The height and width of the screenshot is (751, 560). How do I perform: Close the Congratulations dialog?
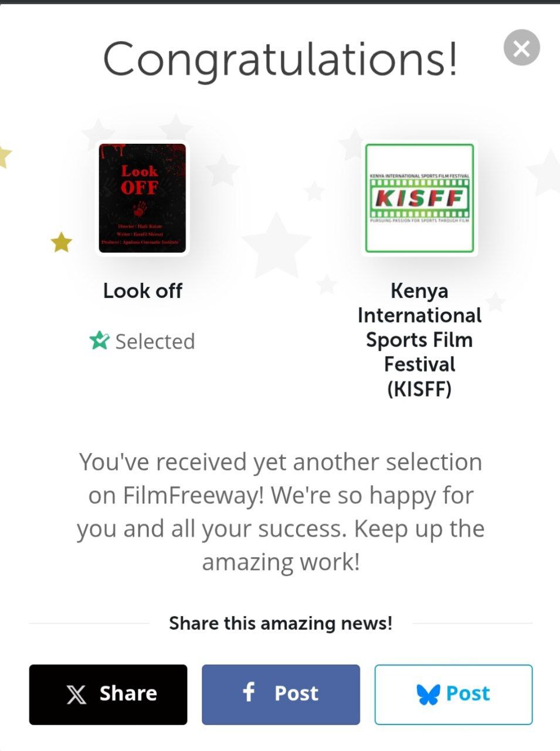pyautogui.click(x=521, y=48)
